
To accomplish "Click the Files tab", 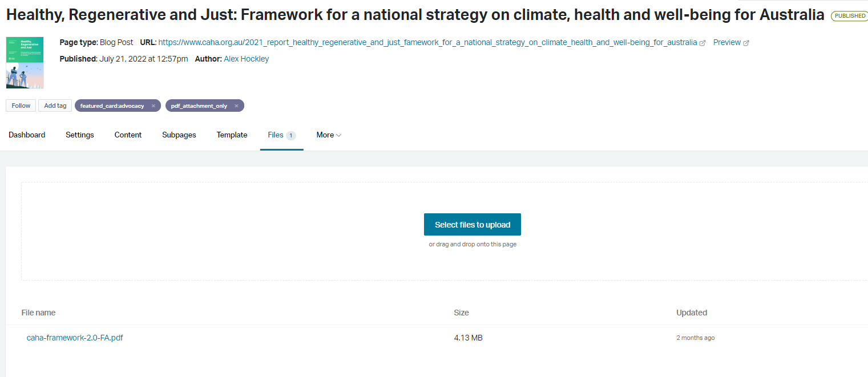I will click(276, 135).
